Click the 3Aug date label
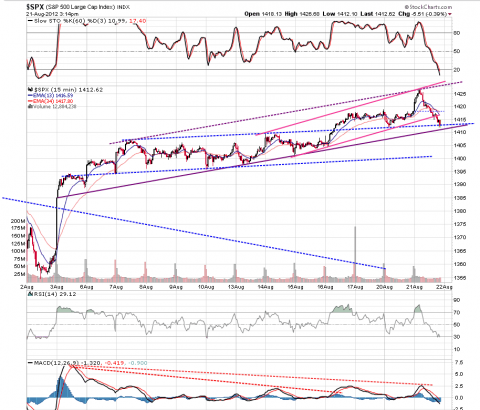 (x=56, y=287)
